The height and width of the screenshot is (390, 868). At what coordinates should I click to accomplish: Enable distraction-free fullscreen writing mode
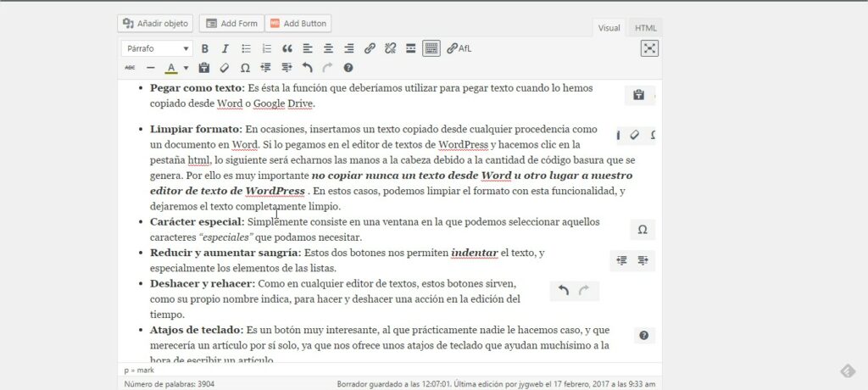pyautogui.click(x=649, y=49)
